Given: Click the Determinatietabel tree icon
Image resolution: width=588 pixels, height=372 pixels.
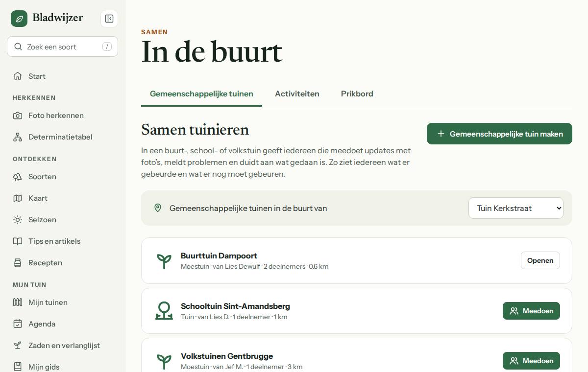Looking at the screenshot, I should (18, 137).
